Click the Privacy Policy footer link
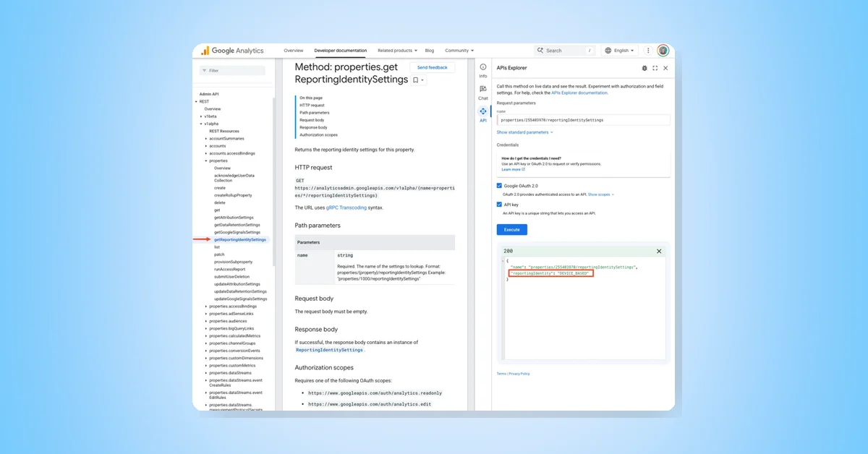 (x=519, y=374)
